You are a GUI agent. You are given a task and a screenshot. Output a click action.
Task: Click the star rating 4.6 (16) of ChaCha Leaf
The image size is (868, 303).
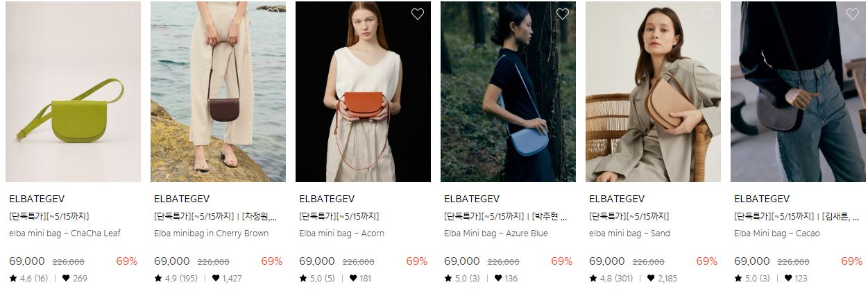point(28,279)
